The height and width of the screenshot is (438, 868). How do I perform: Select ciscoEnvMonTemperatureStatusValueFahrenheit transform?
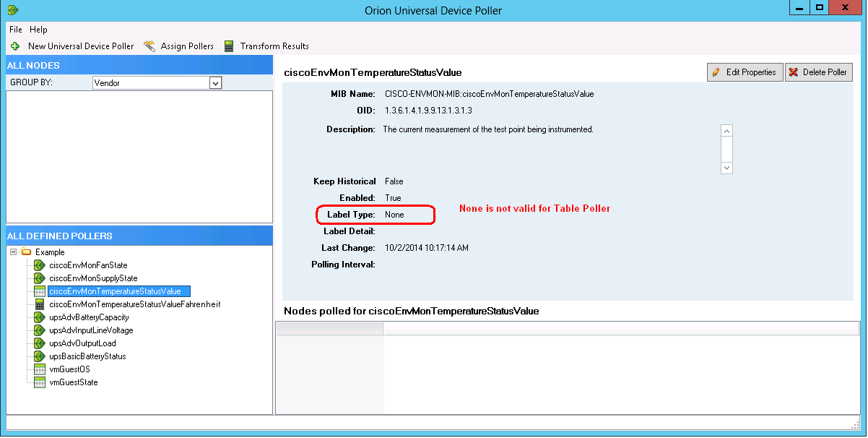[x=135, y=304]
